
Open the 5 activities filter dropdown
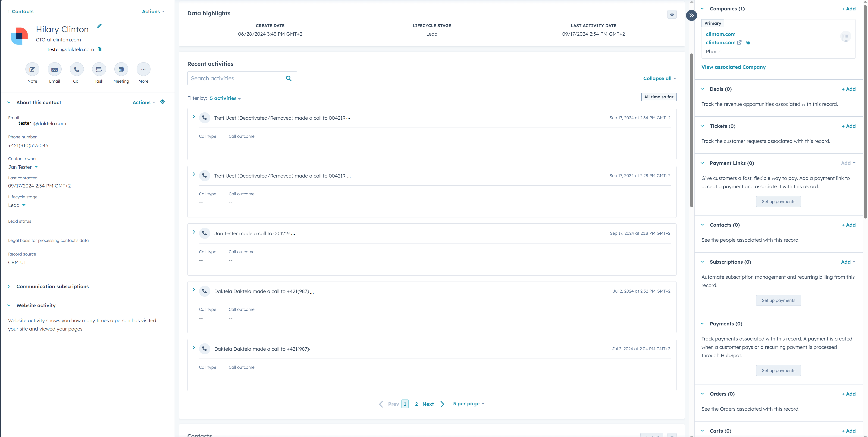click(225, 98)
